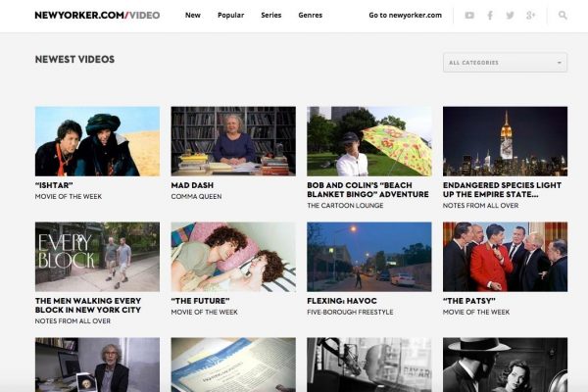This screenshot has height=392, width=588.
Task: Open the Empire State Building video thumbnail
Action: (505, 141)
